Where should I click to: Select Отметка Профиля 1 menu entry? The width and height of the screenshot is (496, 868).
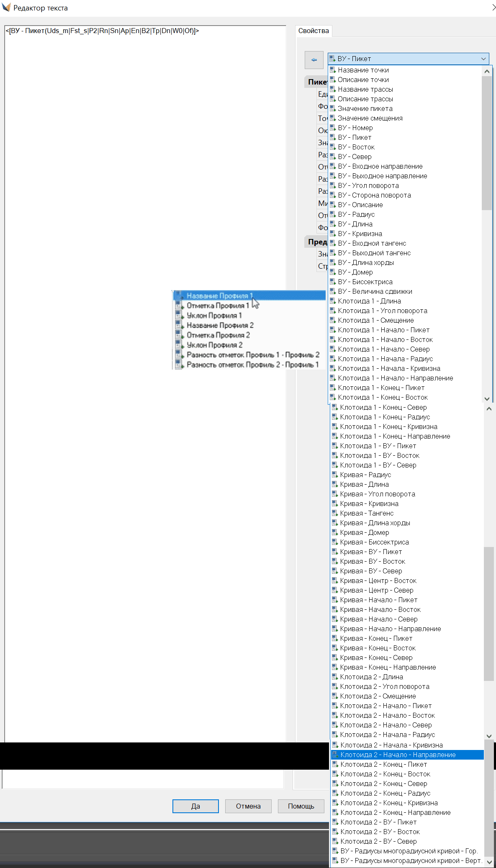coord(218,306)
